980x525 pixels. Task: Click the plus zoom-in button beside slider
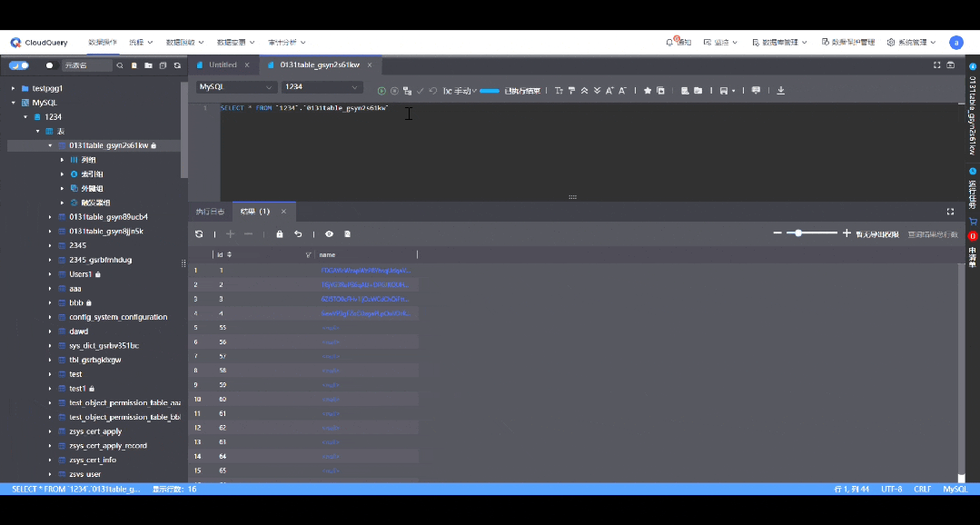(846, 233)
